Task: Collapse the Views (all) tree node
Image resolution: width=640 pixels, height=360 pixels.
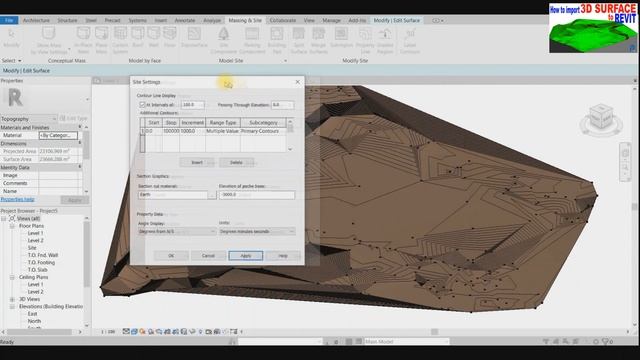Action: click(x=4, y=219)
